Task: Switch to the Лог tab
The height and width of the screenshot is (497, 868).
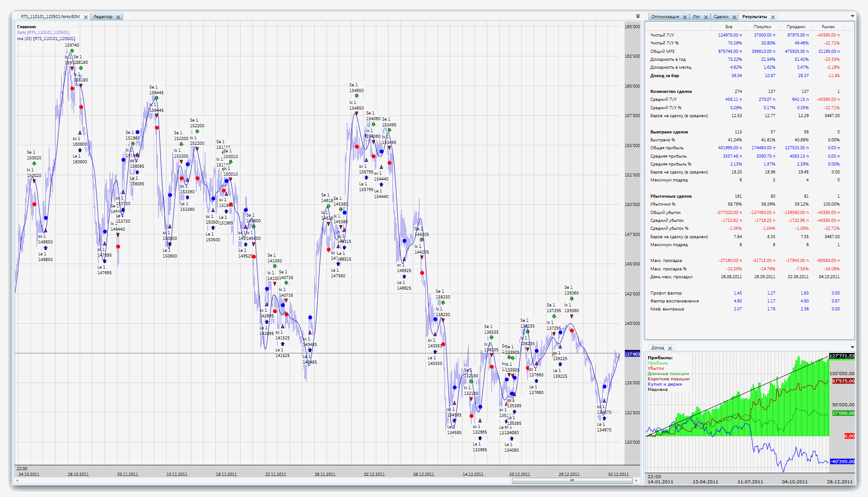Action: pyautogui.click(x=696, y=17)
